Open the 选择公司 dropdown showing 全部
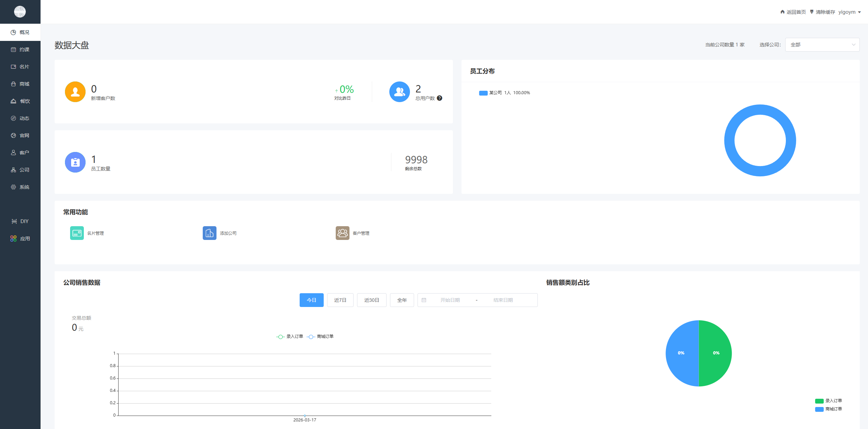This screenshot has height=429, width=868. 822,45
